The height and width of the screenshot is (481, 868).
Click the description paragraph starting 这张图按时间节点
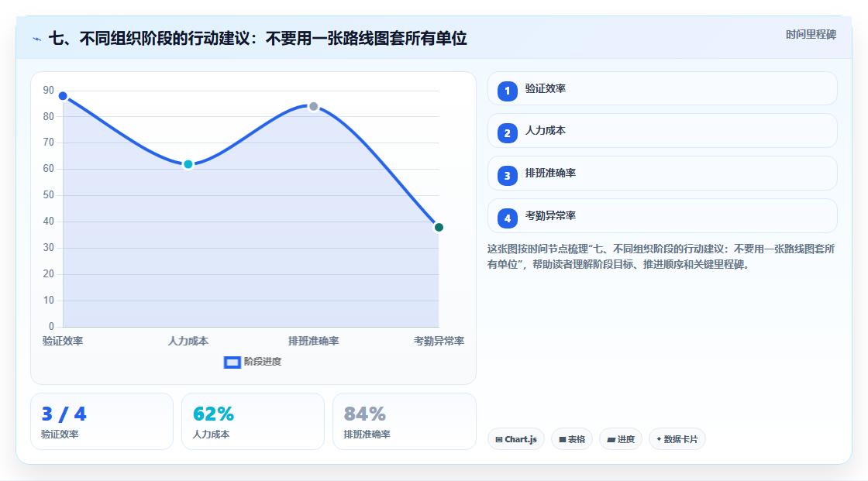point(661,256)
